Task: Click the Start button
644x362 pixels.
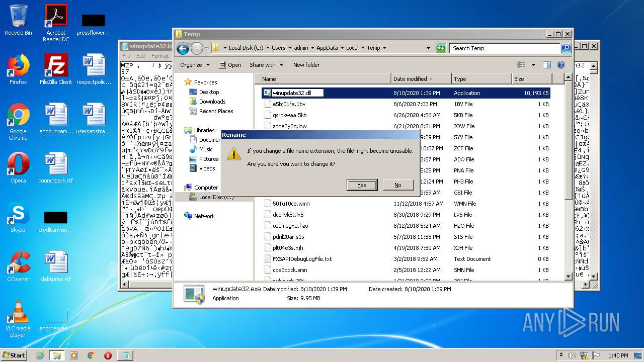Action: click(14, 355)
